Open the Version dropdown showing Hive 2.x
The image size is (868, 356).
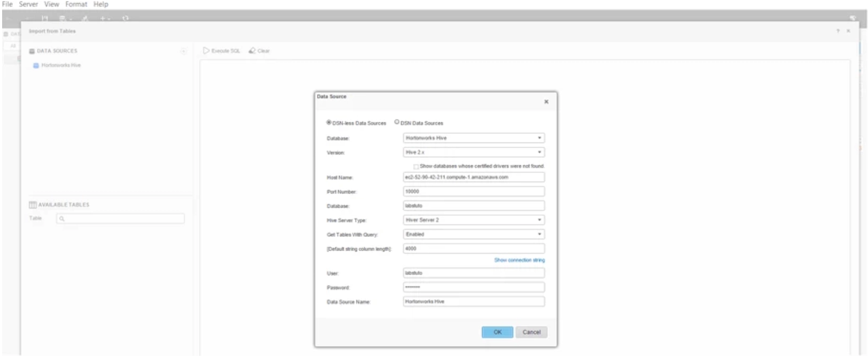coord(474,152)
